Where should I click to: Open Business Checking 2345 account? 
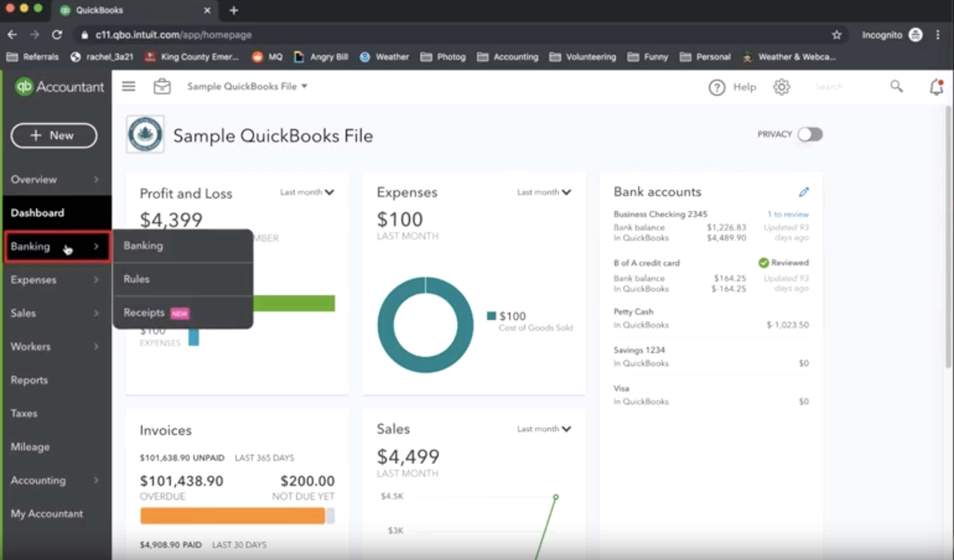[660, 214]
